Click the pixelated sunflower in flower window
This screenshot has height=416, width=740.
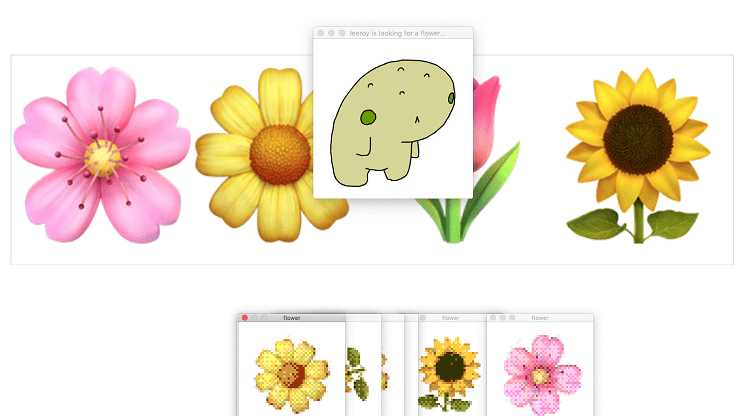[x=448, y=374]
